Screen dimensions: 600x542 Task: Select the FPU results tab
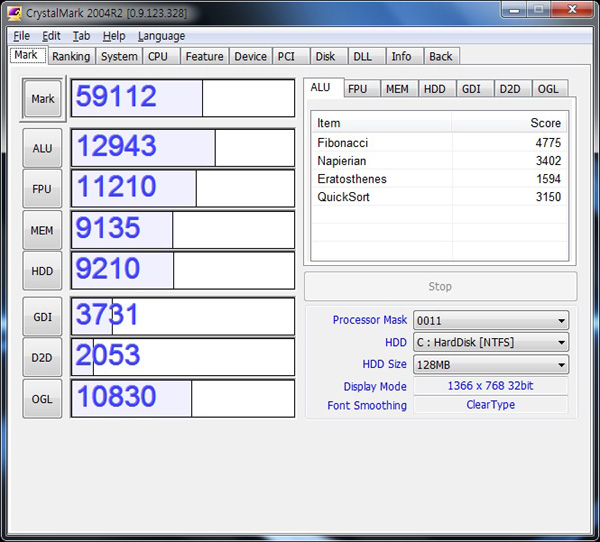362,89
